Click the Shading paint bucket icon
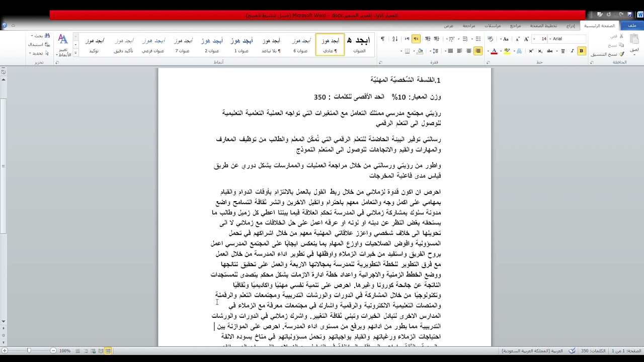 [420, 51]
